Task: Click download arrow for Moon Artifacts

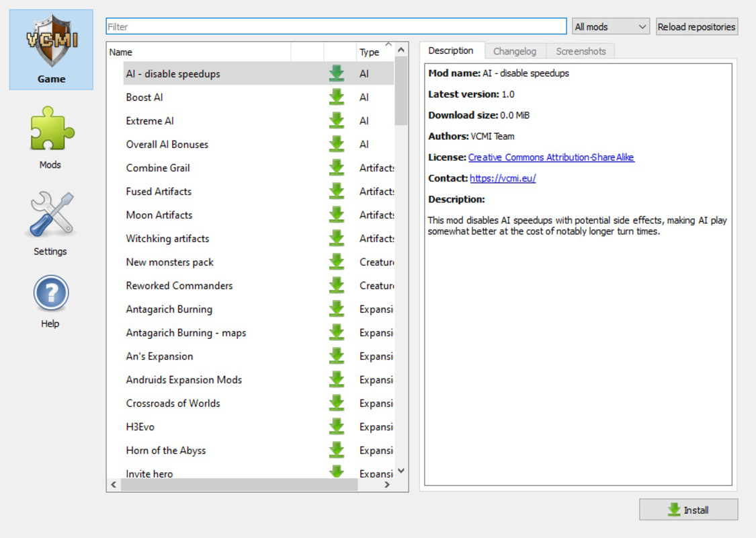Action: pyautogui.click(x=337, y=215)
